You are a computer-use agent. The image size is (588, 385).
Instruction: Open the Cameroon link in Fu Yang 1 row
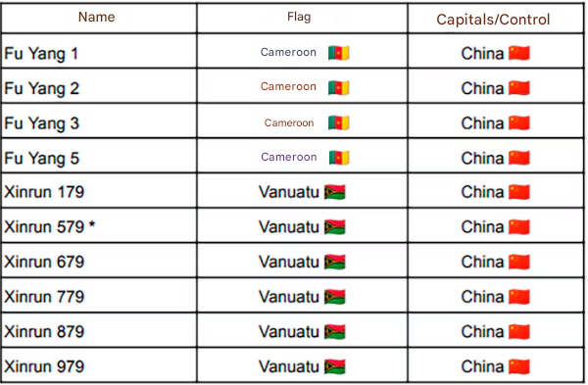288,52
